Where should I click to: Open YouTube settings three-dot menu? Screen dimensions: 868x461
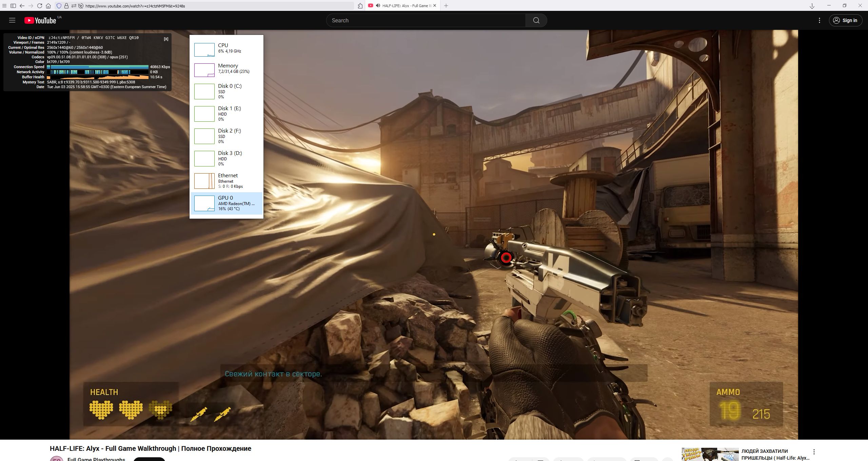[x=820, y=20]
